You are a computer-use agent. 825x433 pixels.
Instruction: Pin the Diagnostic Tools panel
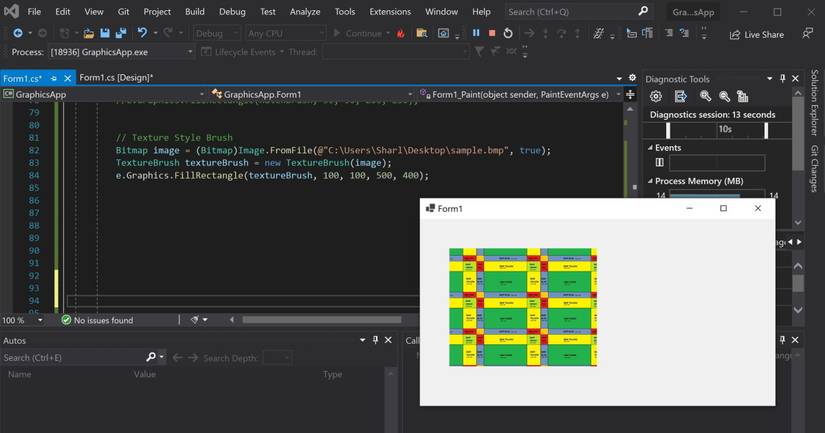click(783, 78)
